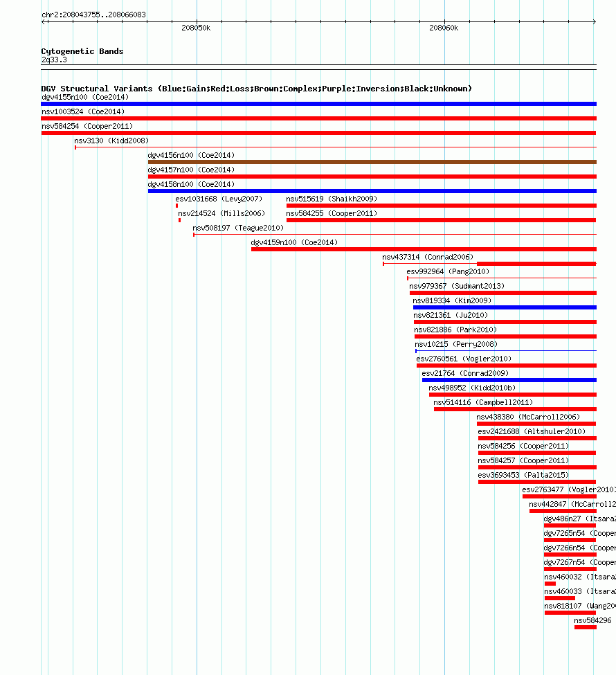This screenshot has height=675, width=616.
Task: Click the chr2:208043755..208066083 coordinates text
Action: pyautogui.click(x=94, y=15)
